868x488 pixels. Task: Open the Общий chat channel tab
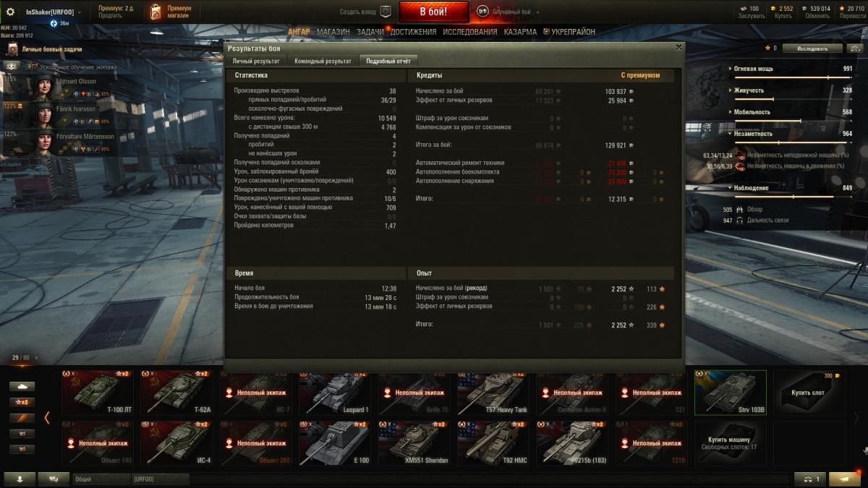coord(101,479)
